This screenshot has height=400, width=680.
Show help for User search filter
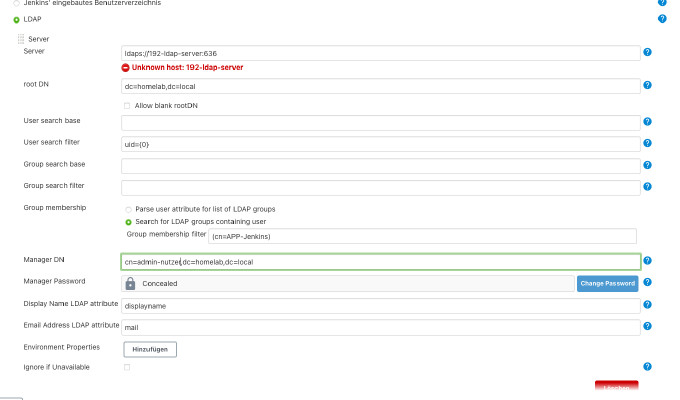pos(647,143)
